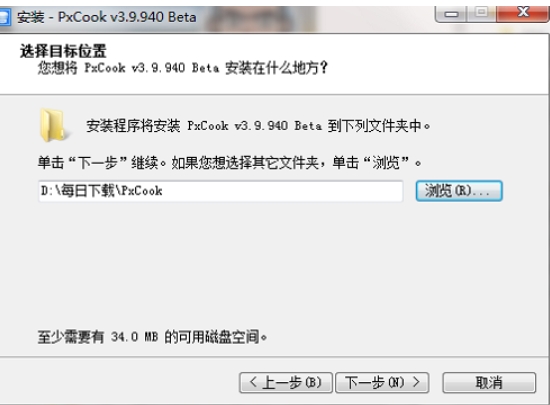
Task: Open the 浏览(R)... folder browser
Action: [x=459, y=191]
